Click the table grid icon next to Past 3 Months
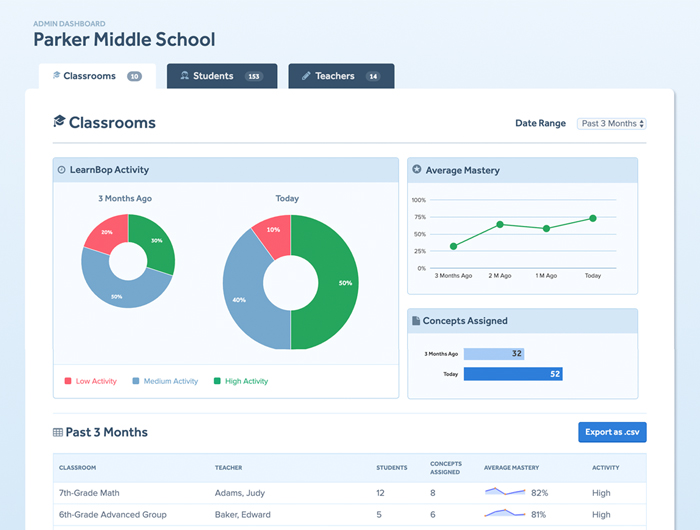Image resolution: width=700 pixels, height=530 pixels. (58, 432)
